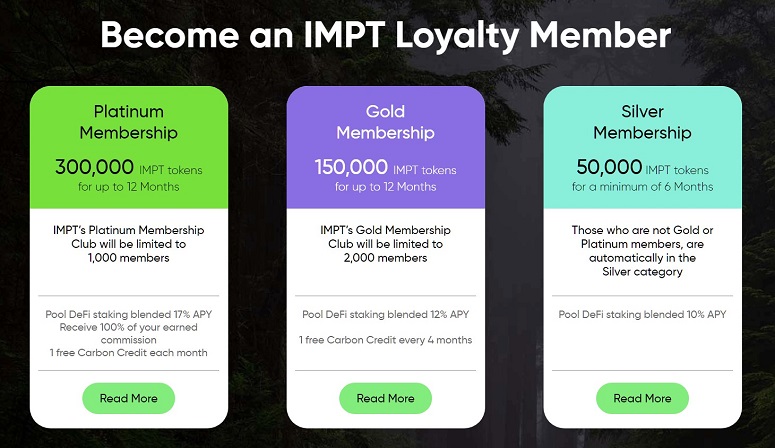Click the Carbon Credit every 4 months text
Image resolution: width=775 pixels, height=448 pixels.
[x=386, y=340]
